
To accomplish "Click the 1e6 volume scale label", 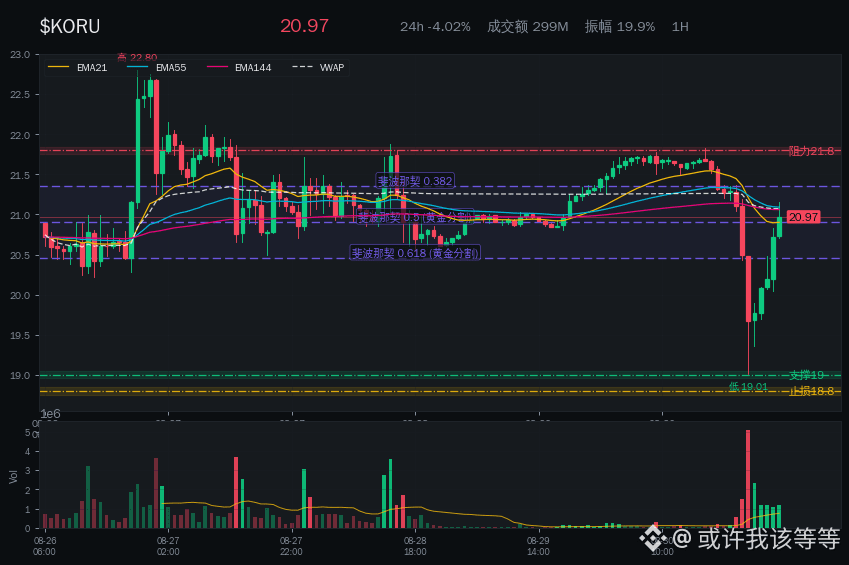I will coord(50,414).
